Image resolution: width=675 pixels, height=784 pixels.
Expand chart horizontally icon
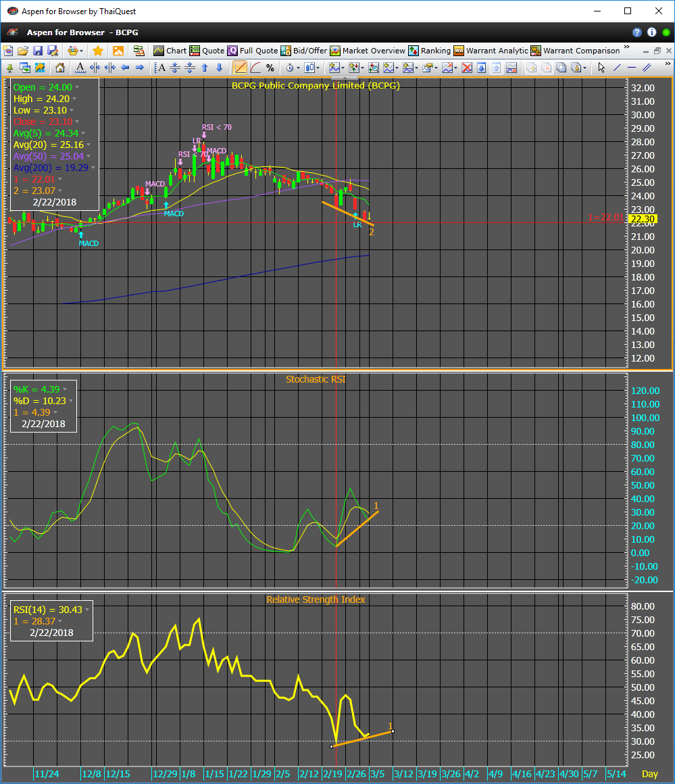(95, 68)
